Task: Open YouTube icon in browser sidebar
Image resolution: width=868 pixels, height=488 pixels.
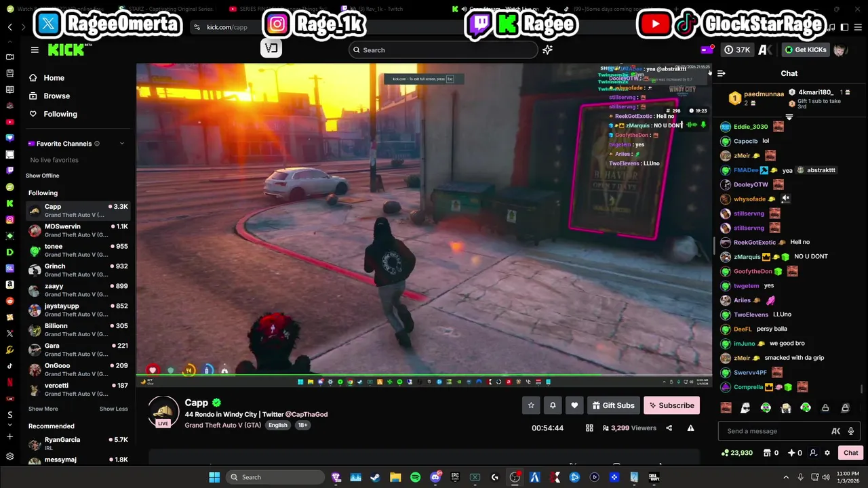Action: (x=9, y=122)
